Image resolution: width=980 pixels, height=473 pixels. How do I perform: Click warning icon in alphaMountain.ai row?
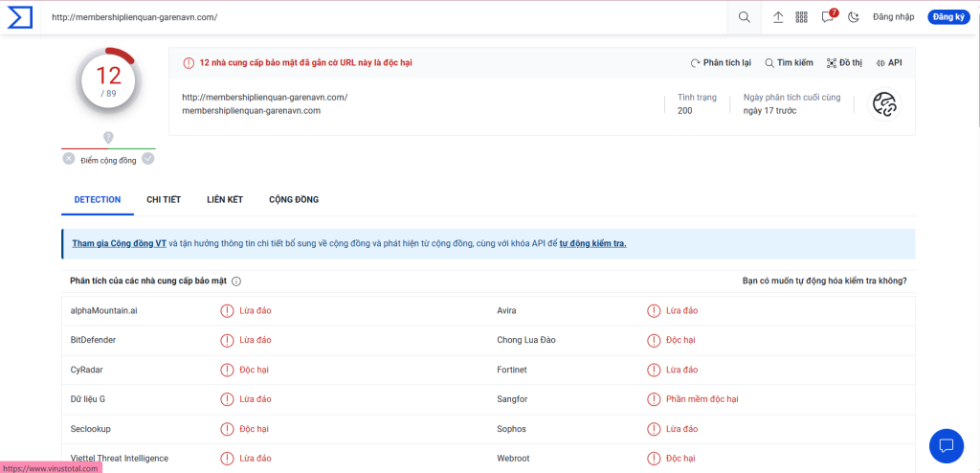click(x=227, y=310)
